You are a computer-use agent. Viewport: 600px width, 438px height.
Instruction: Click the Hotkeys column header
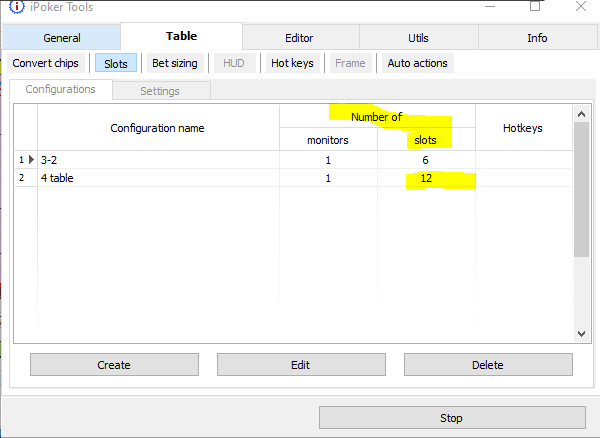[x=523, y=128]
